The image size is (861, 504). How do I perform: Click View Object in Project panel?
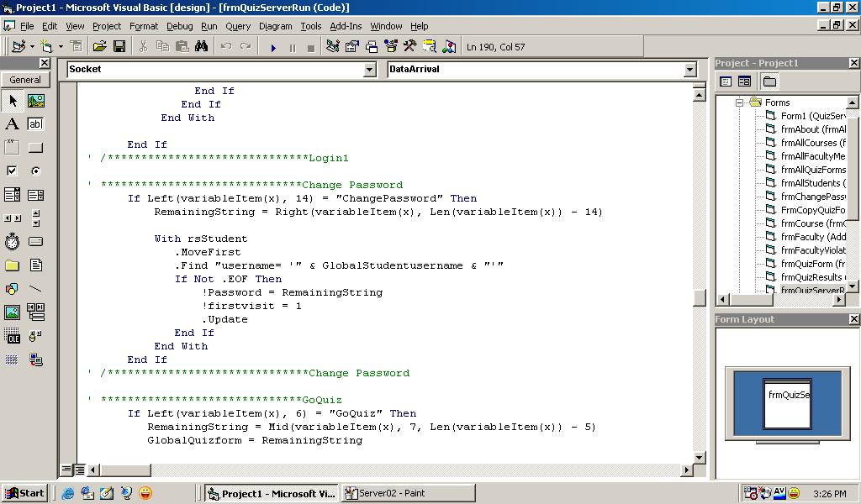(745, 81)
